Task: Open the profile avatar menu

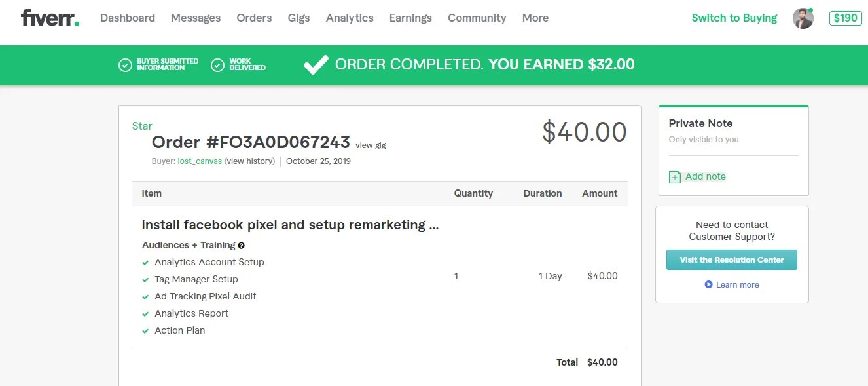Action: pyautogui.click(x=803, y=18)
